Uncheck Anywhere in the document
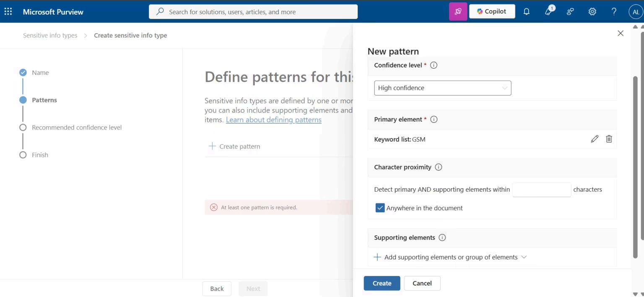This screenshot has height=297, width=644. [380, 208]
